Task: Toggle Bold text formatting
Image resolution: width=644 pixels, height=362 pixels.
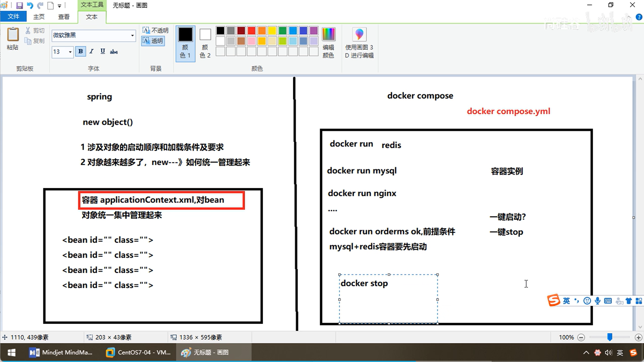Action: pos(80,52)
